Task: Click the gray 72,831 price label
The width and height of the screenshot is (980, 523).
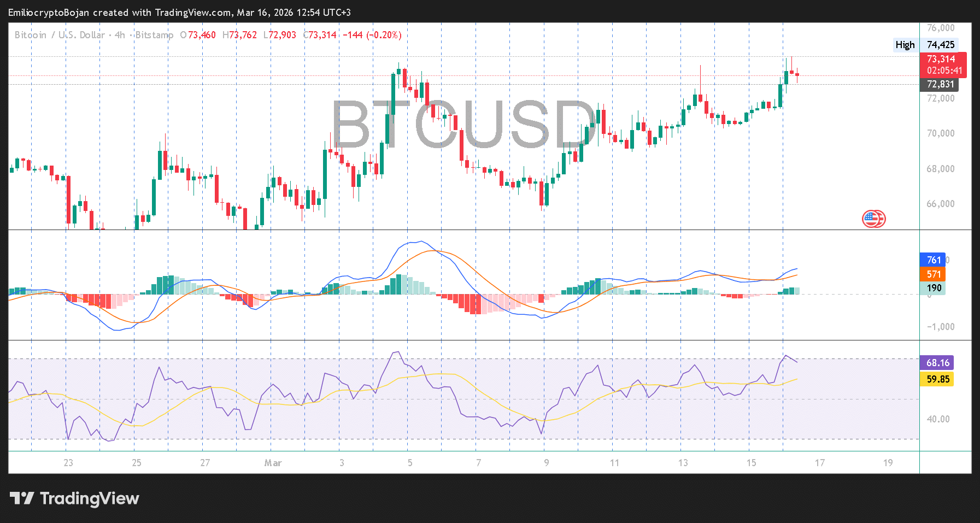Action: (x=940, y=84)
